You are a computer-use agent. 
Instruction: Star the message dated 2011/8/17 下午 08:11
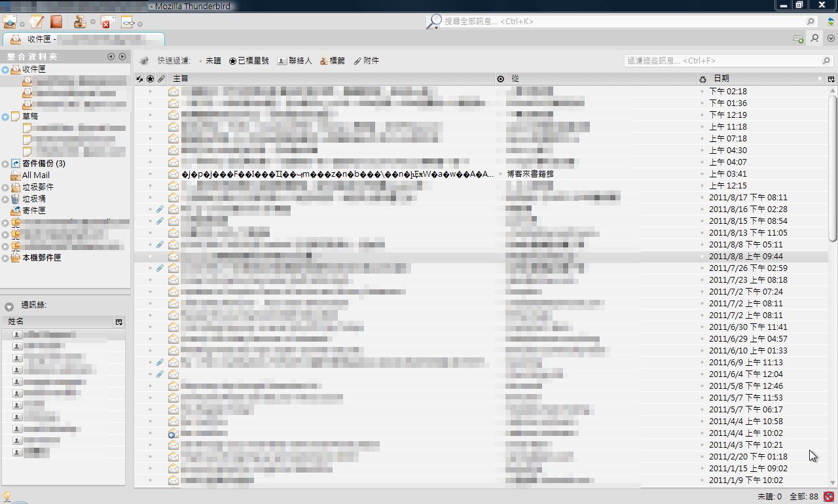point(150,198)
